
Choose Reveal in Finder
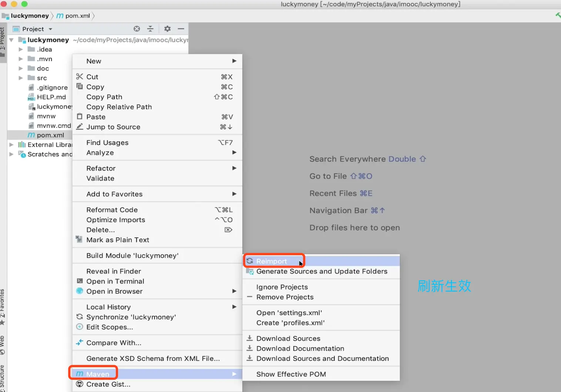coord(157,271)
